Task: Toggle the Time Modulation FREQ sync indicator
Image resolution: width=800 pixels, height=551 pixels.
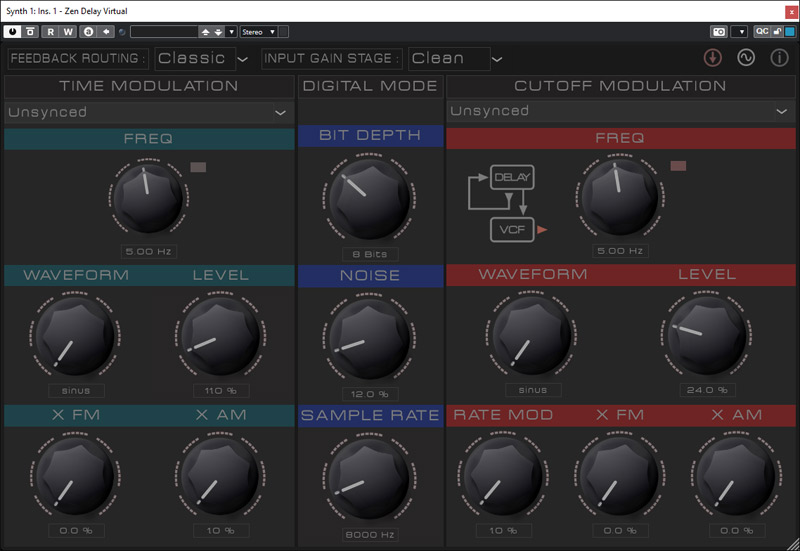Action: point(198,167)
